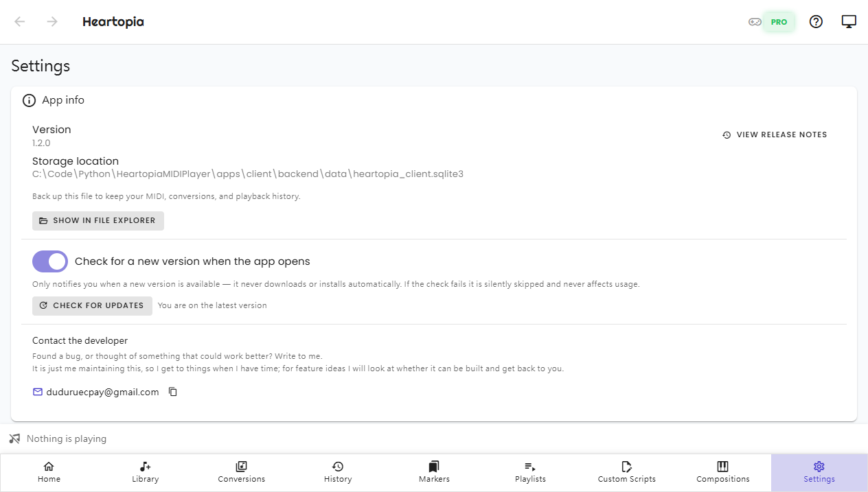Switch to the Library tab
The height and width of the screenshot is (492, 868).
[x=146, y=473]
